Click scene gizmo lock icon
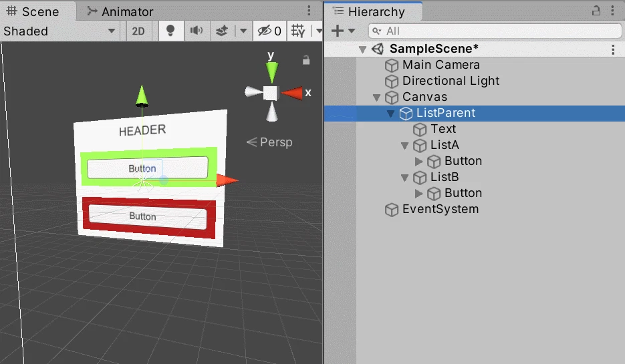Screen dimensions: 625x364 click(x=306, y=60)
